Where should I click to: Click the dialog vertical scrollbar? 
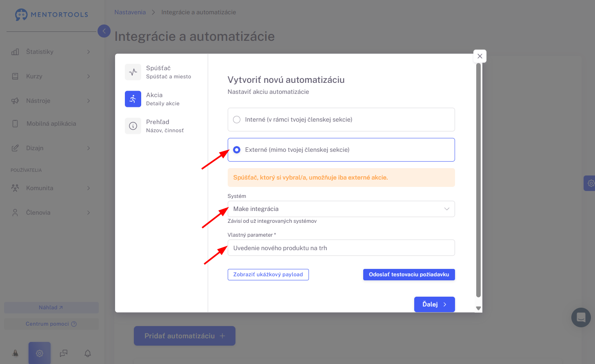click(479, 180)
